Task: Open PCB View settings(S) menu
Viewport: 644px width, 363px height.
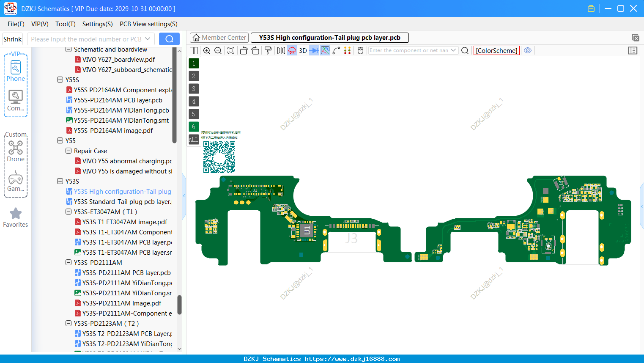Action: click(x=148, y=24)
